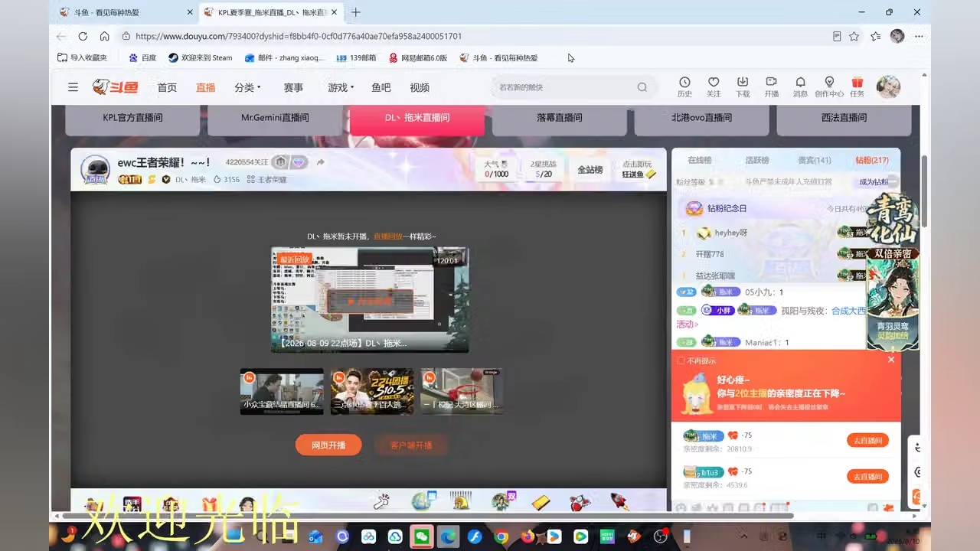Open the 合成大西 activity link in chat
This screenshot has width=980, height=551.
point(849,311)
